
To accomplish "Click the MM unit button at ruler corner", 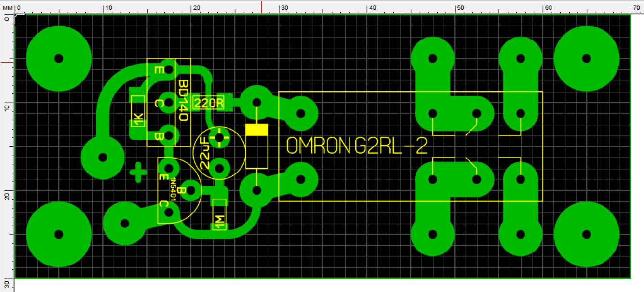I will coord(7,8).
